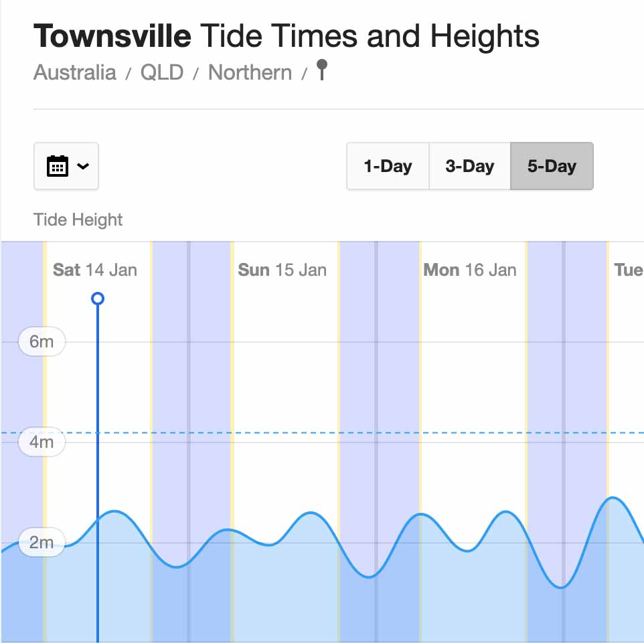Click the 6m tide height label
This screenshot has height=644, width=644.
coord(42,341)
